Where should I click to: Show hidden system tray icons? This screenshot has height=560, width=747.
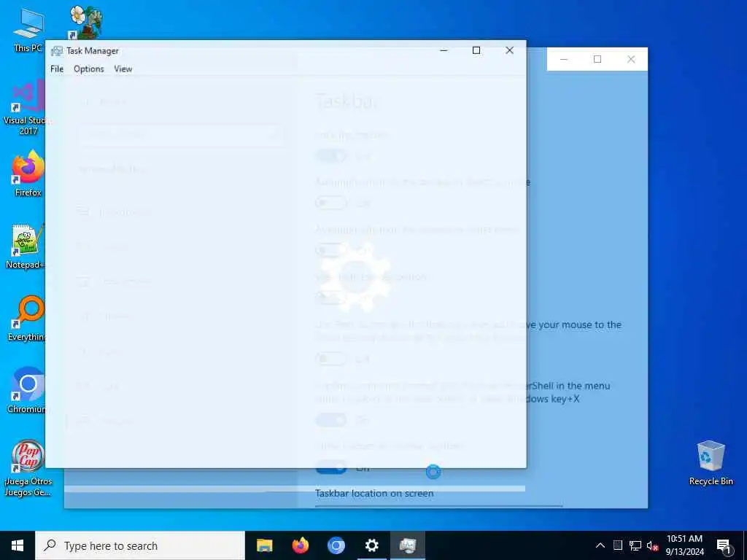[x=600, y=545]
